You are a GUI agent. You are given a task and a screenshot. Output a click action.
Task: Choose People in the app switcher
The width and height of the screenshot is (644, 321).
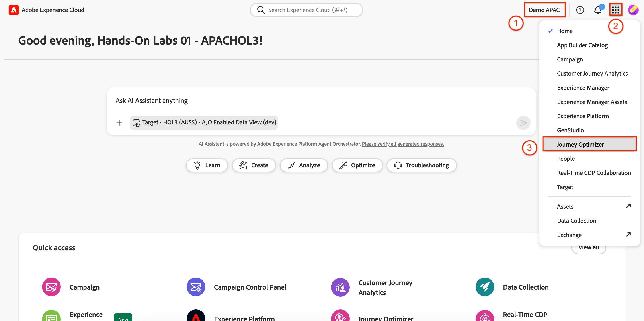click(589, 159)
